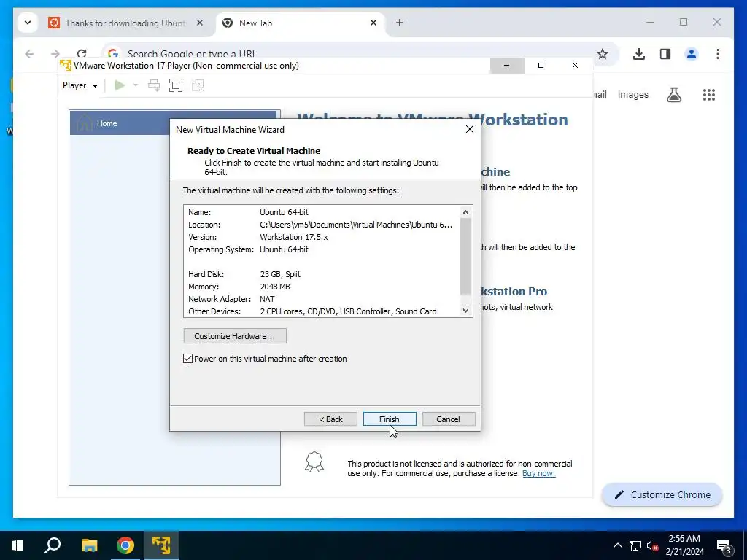The width and height of the screenshot is (747, 560).
Task: Open a new Chrome tab with plus
Action: [400, 23]
